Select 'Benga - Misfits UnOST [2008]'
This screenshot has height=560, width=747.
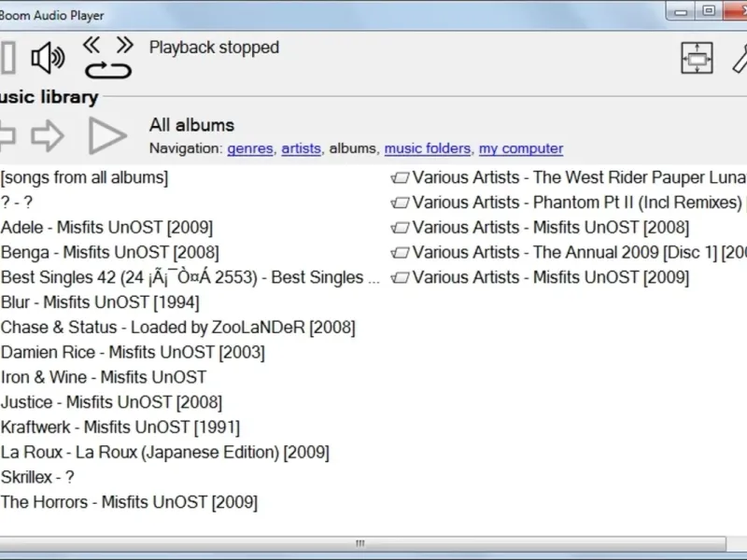(110, 252)
